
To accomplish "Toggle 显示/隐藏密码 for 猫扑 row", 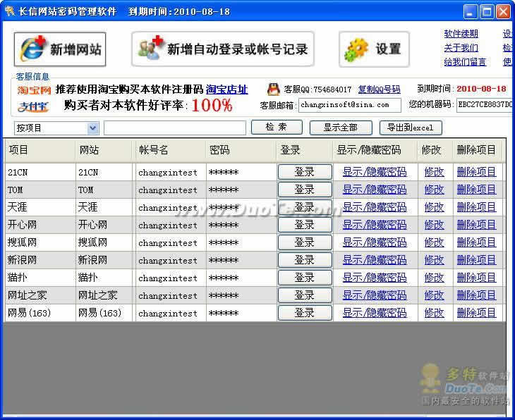I will click(375, 278).
